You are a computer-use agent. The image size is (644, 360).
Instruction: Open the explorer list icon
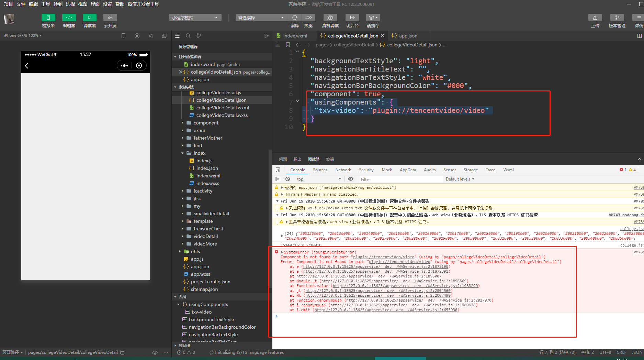point(177,36)
